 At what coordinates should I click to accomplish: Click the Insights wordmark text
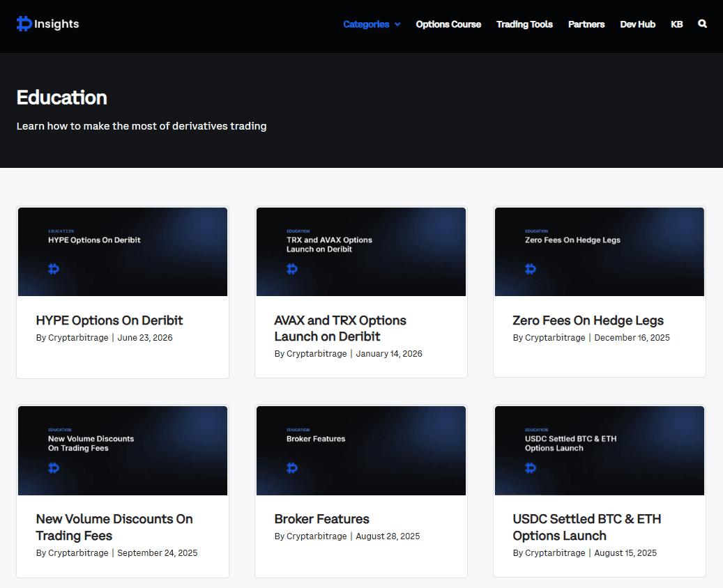point(56,24)
